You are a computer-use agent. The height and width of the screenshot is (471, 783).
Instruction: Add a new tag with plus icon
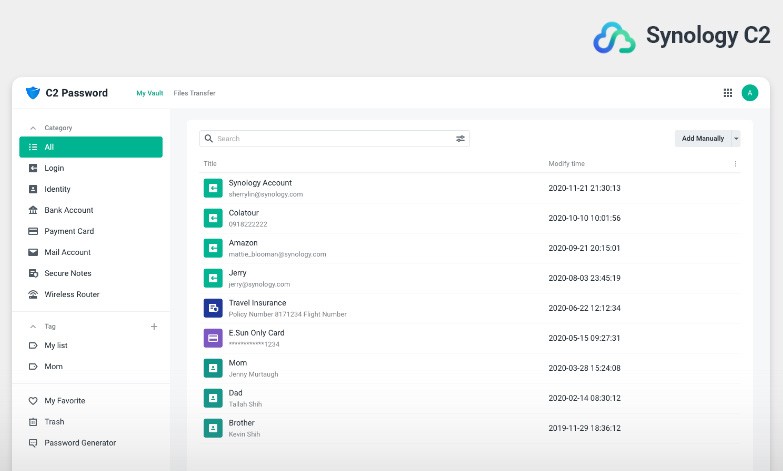pyautogui.click(x=154, y=327)
